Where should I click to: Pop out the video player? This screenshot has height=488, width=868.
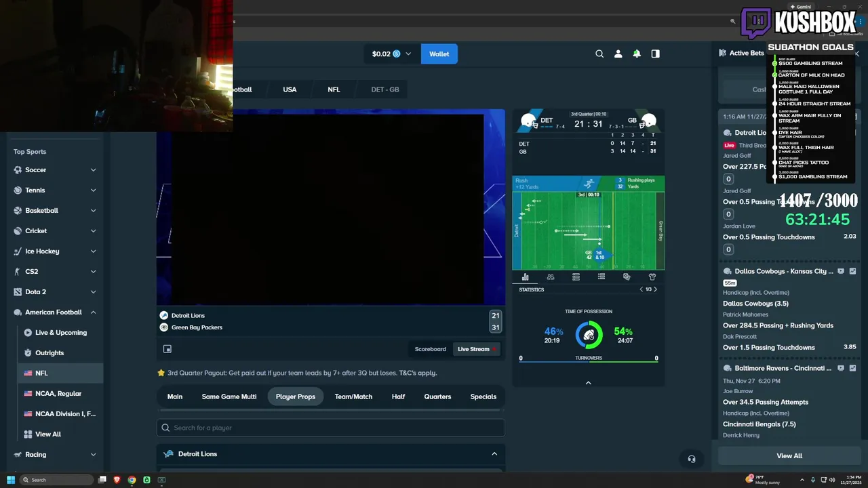click(167, 349)
